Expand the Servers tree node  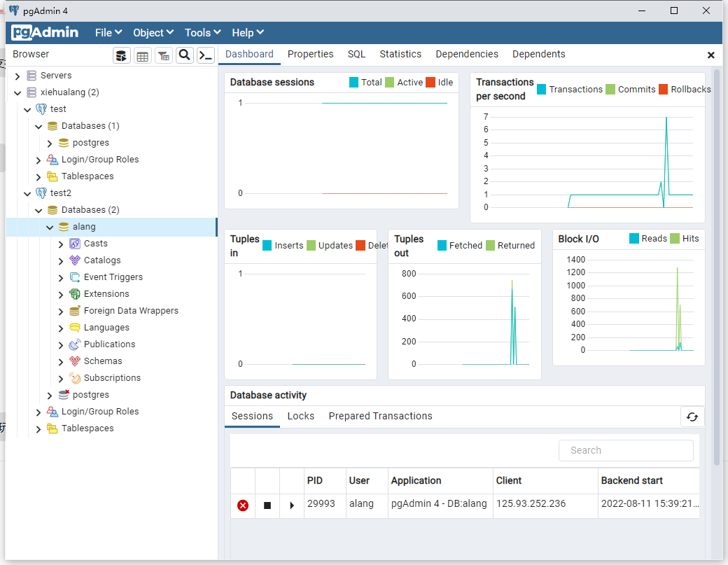point(17,76)
